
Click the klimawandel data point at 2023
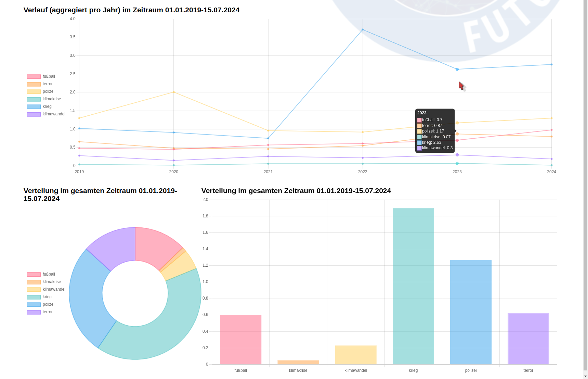click(x=457, y=155)
